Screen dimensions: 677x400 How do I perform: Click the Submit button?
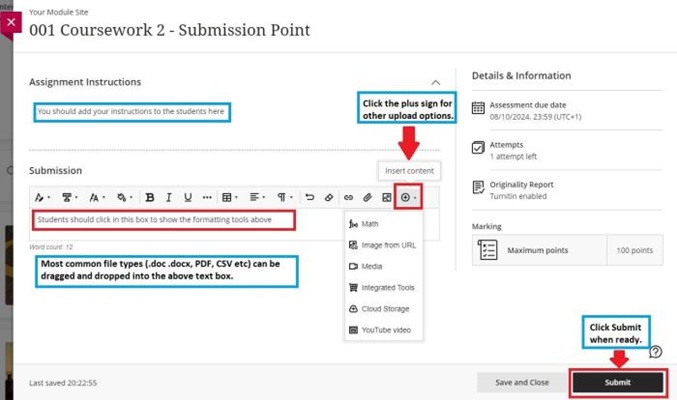coord(618,382)
